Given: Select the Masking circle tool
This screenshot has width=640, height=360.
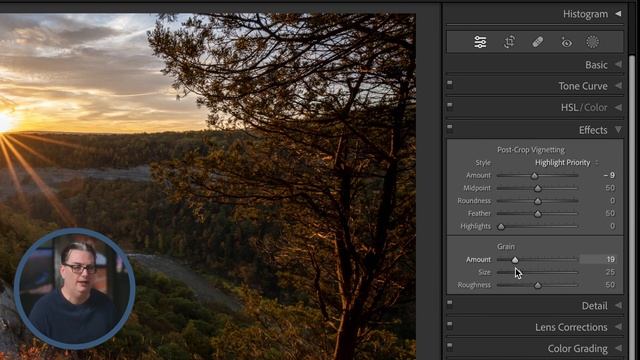Looking at the screenshot, I should 592,42.
